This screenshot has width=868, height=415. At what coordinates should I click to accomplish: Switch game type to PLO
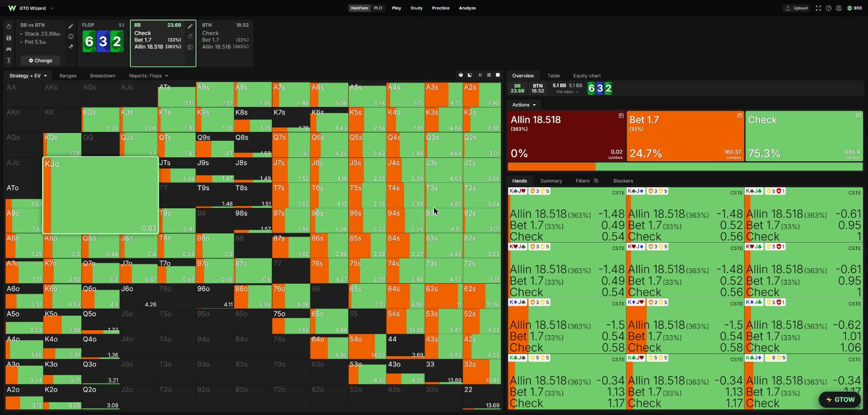tap(378, 8)
